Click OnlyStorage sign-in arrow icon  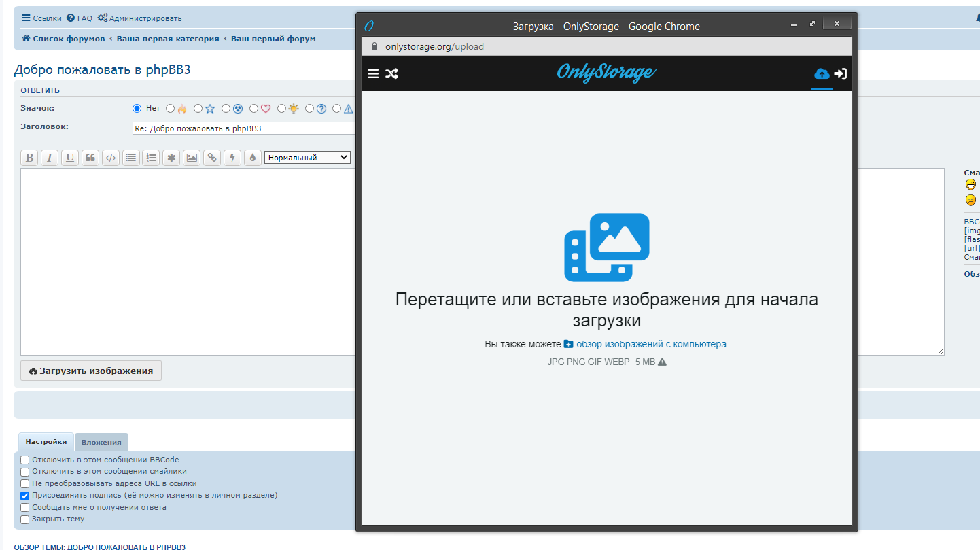coord(841,73)
